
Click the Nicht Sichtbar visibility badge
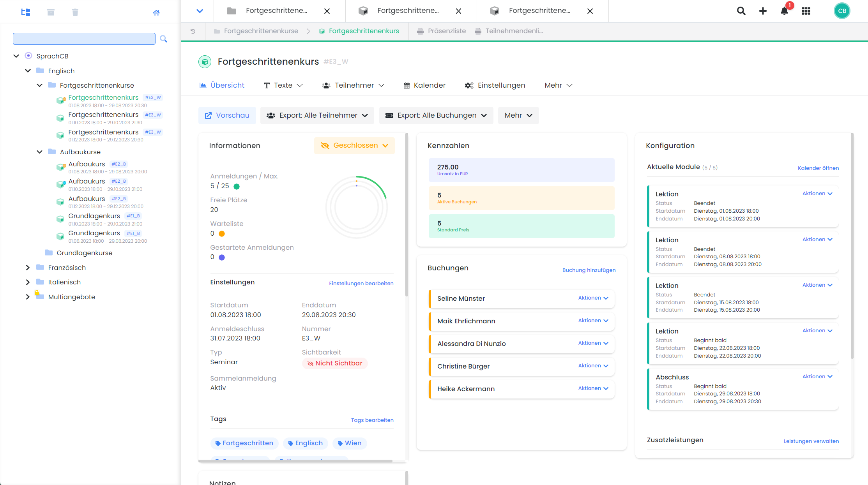(335, 363)
